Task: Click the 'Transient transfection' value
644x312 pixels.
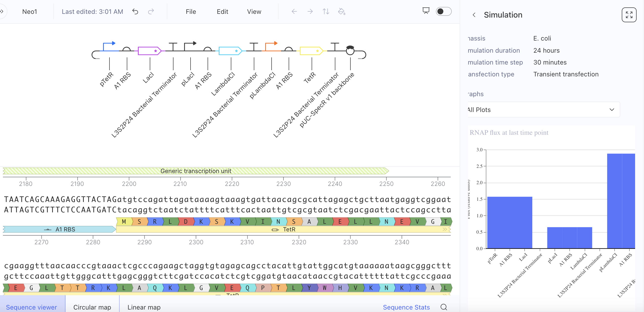Action: [566, 74]
